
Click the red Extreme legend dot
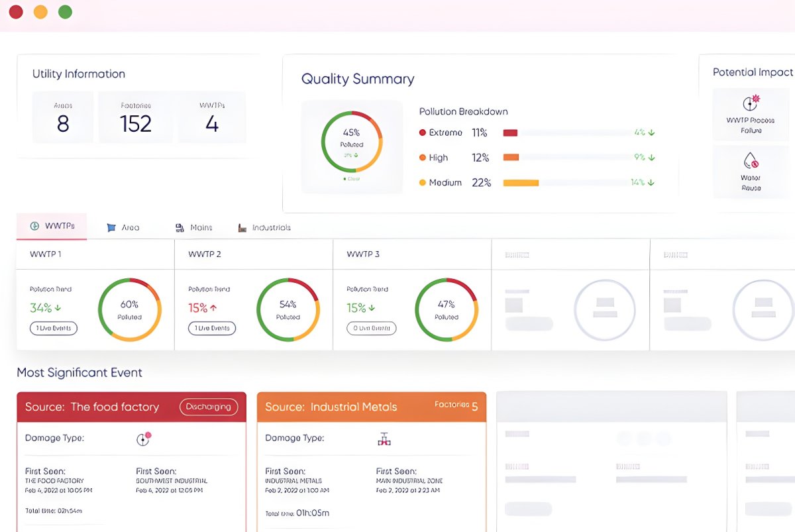coord(423,133)
